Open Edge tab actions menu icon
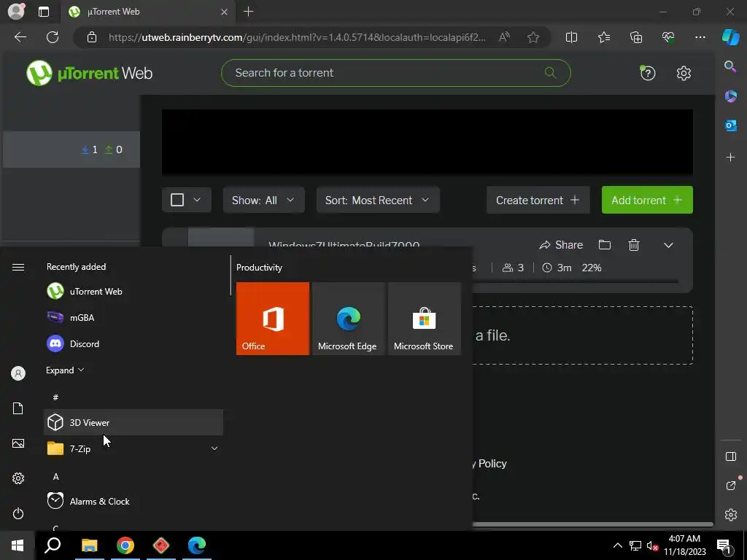Screen dimensions: 747x560 point(43,12)
